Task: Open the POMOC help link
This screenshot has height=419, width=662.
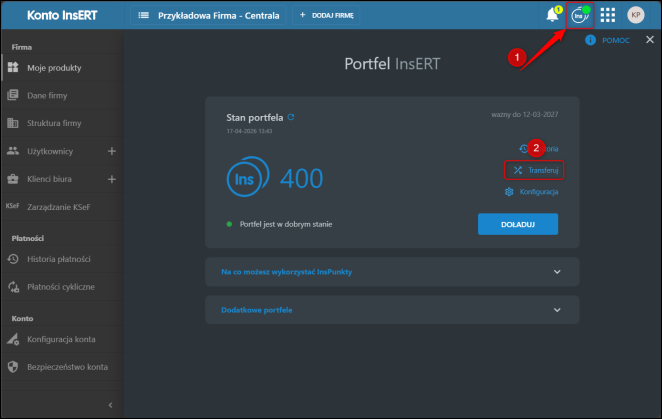Action: tap(616, 40)
